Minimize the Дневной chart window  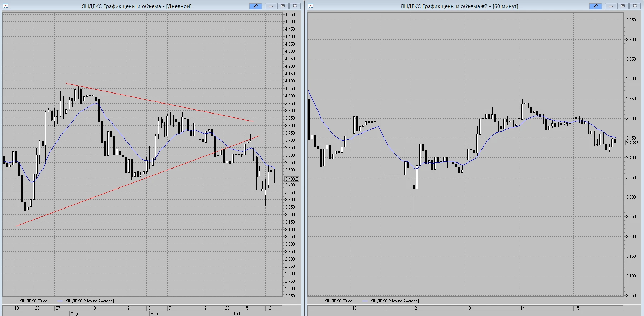pyautogui.click(x=270, y=6)
